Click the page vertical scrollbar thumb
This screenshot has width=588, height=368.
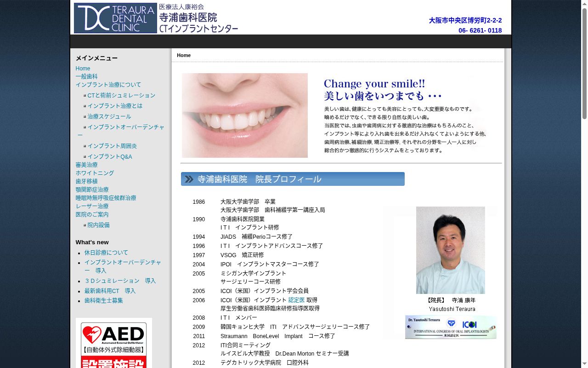(x=584, y=64)
